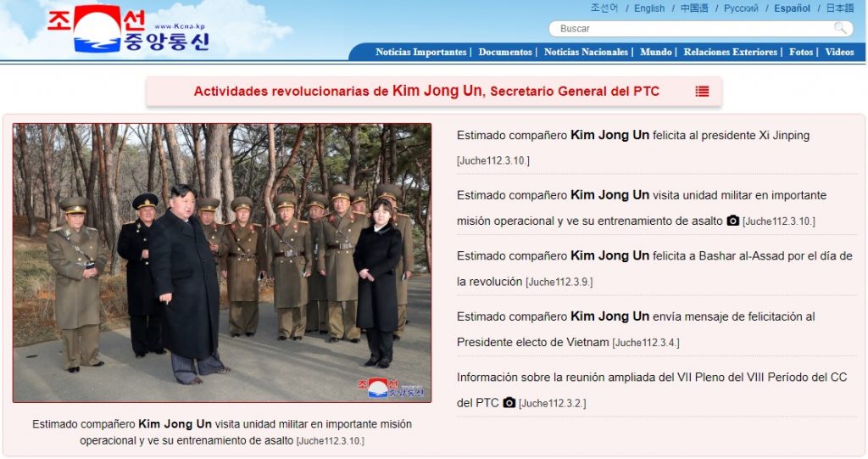Click the search magnifier icon
This screenshot has width=868, height=459.
(x=840, y=28)
